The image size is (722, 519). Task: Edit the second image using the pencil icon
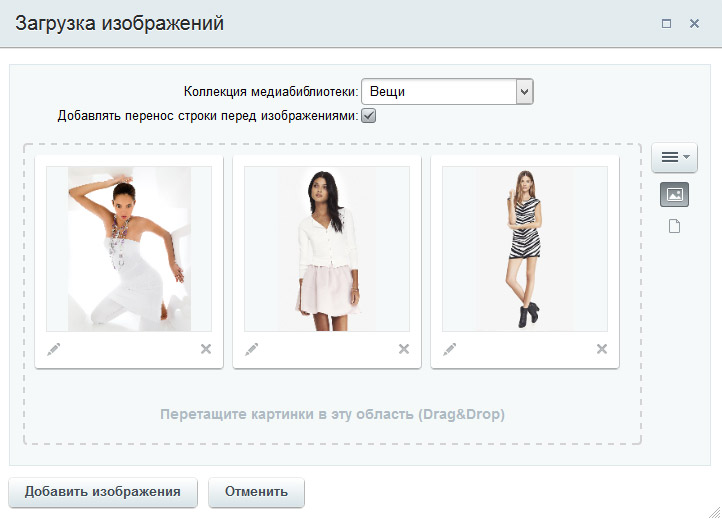(252, 349)
